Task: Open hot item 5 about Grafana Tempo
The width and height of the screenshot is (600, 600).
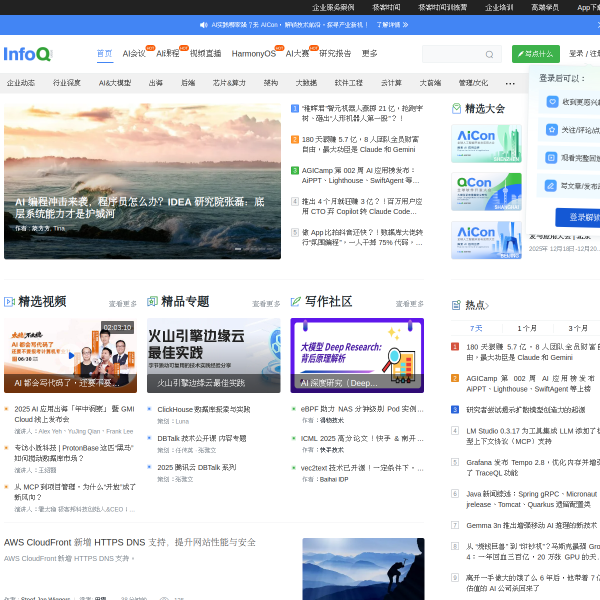Action: (x=533, y=468)
